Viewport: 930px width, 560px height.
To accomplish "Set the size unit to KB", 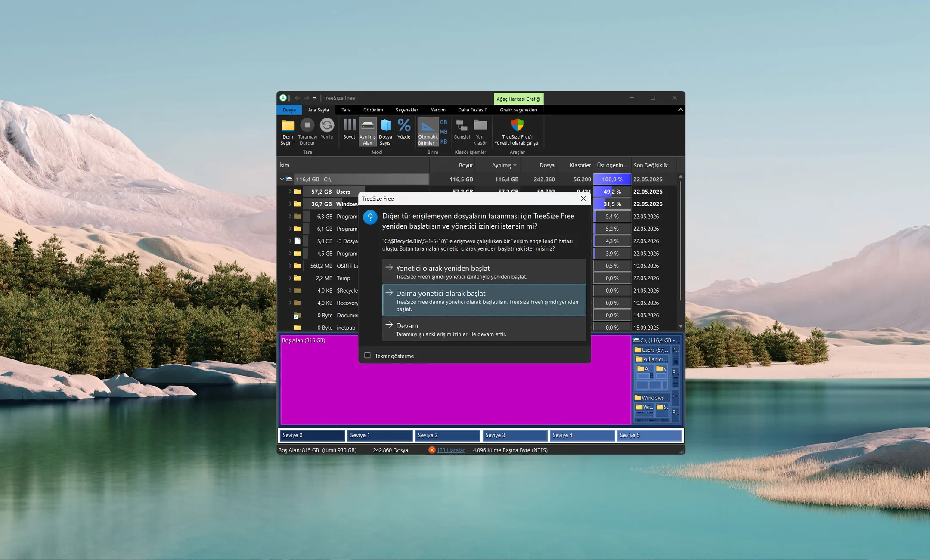I will 443,142.
